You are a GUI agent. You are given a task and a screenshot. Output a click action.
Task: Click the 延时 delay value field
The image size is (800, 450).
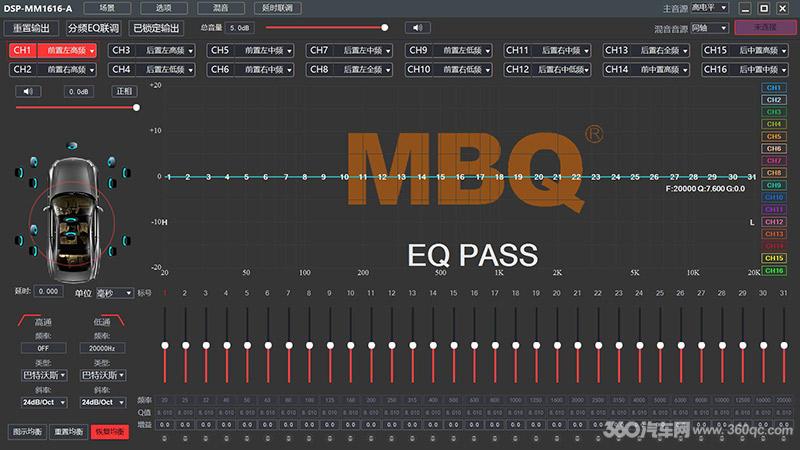[x=48, y=291]
